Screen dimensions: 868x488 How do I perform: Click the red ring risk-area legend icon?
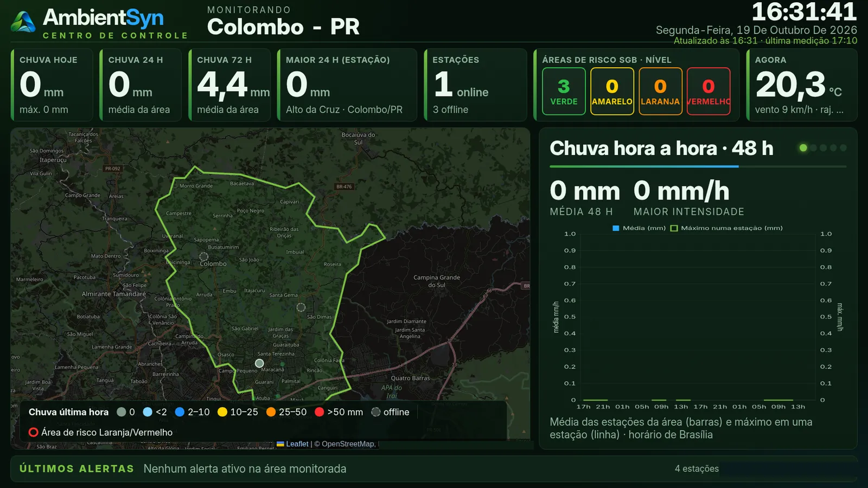pyautogui.click(x=34, y=432)
